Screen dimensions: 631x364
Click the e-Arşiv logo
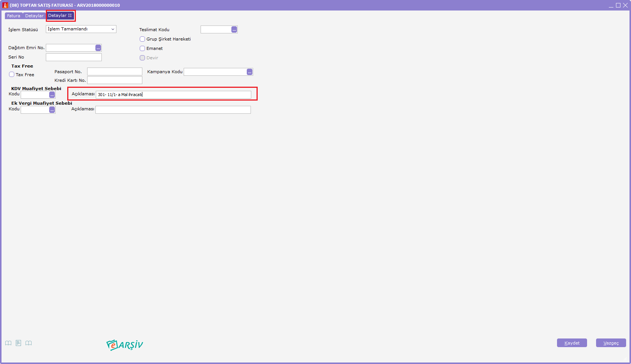coord(125,344)
